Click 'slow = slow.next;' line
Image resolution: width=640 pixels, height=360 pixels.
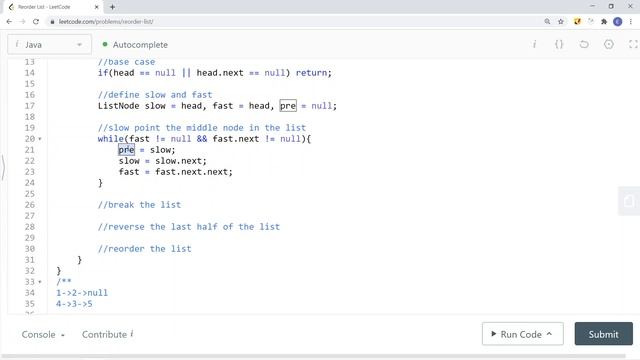tap(162, 161)
